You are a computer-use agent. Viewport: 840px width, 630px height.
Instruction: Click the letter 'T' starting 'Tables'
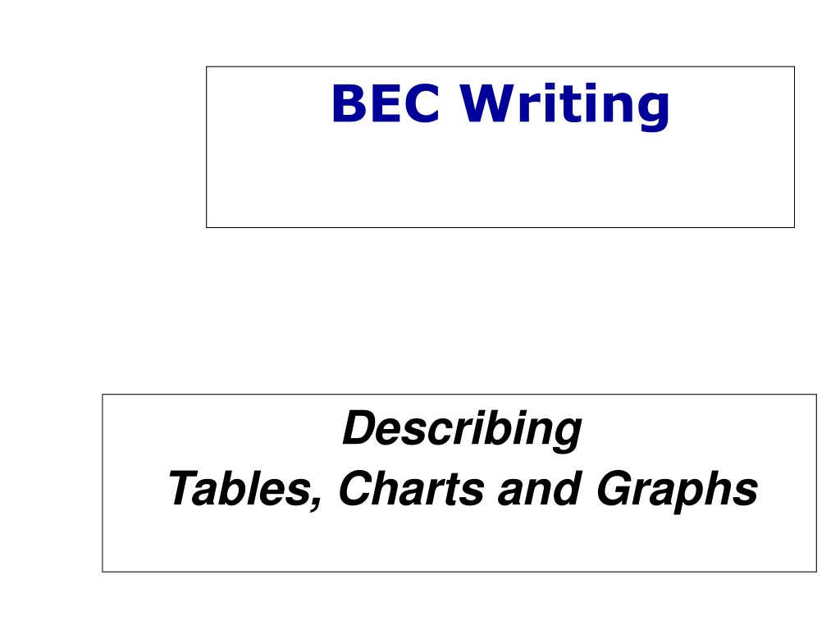click(186, 487)
